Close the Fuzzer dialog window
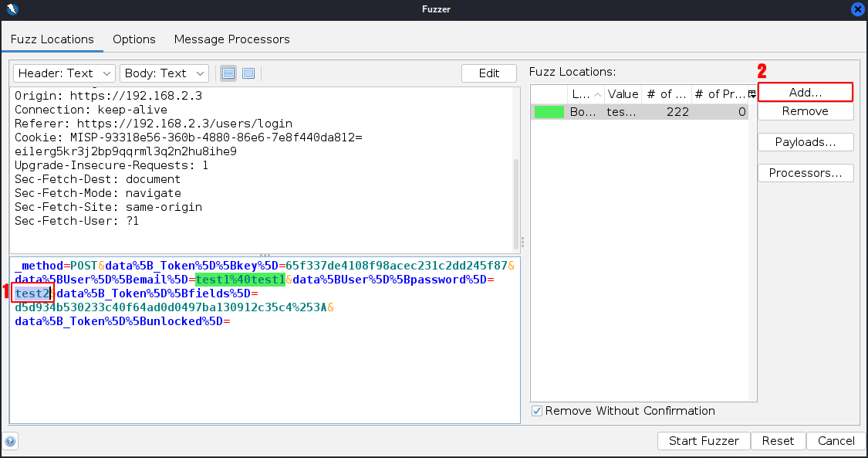 (x=857, y=9)
